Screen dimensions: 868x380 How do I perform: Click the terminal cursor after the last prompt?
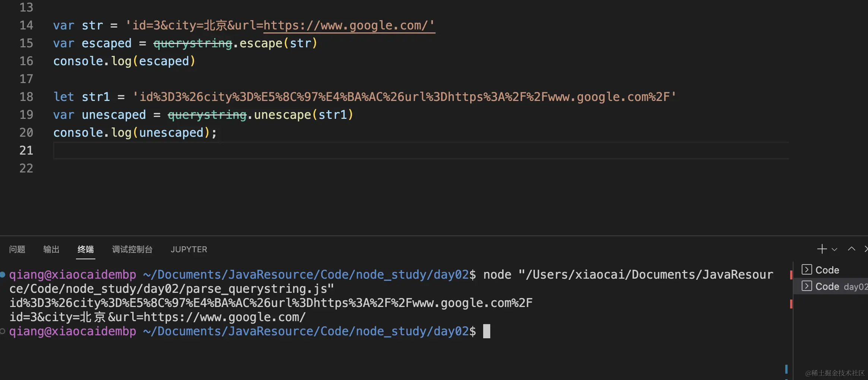click(487, 331)
